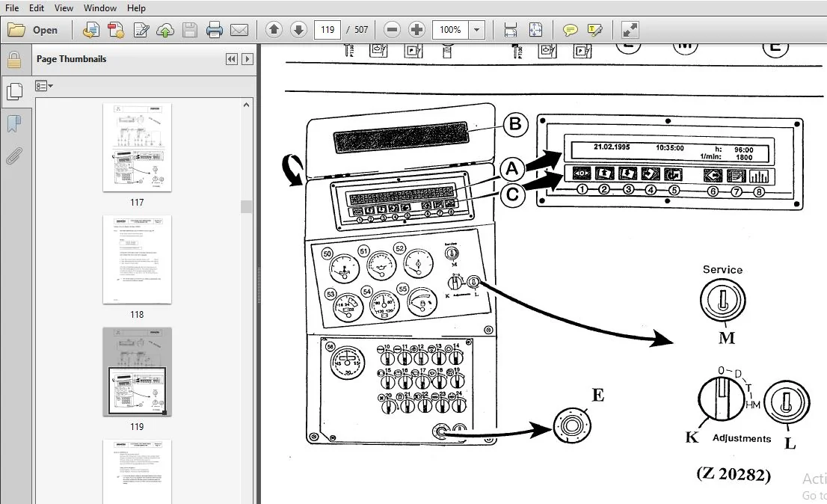Click the Open folder icon
This screenshot has height=504, width=827.
pos(16,30)
